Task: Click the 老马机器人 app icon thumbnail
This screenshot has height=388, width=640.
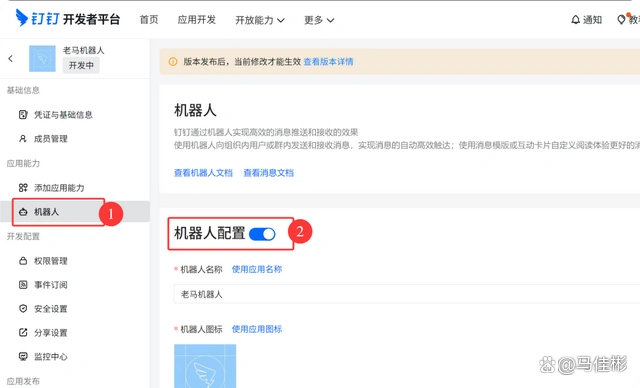Action: (42, 59)
